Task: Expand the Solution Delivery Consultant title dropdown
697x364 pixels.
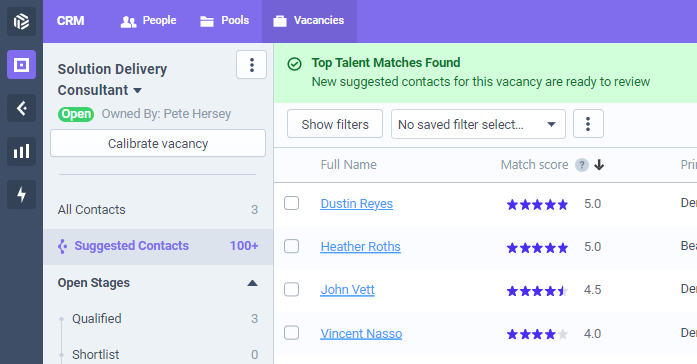Action: (x=138, y=91)
